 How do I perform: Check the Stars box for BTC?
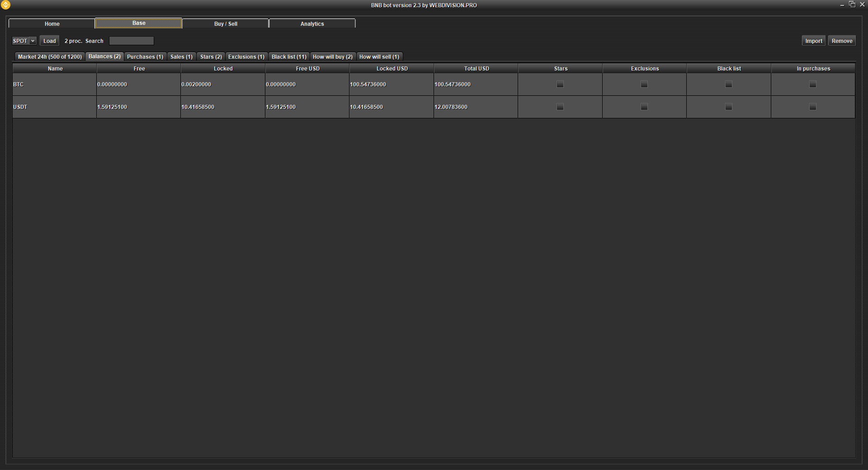560,84
